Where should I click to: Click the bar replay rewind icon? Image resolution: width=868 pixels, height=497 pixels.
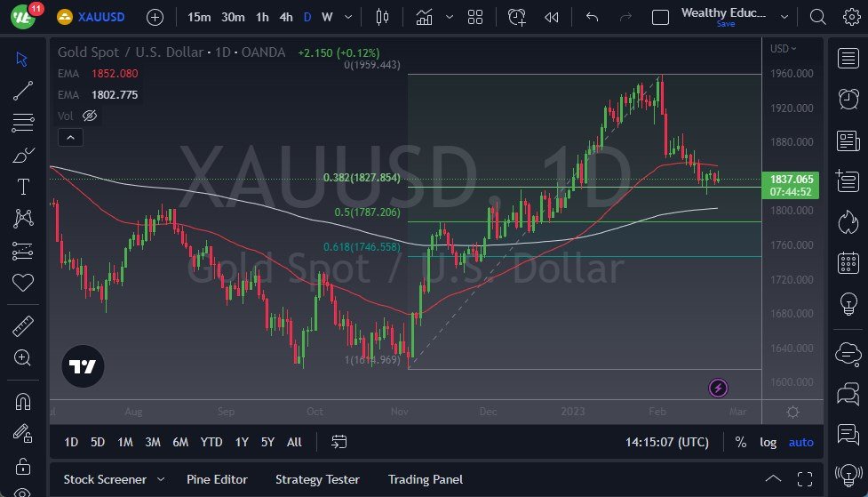coord(552,17)
